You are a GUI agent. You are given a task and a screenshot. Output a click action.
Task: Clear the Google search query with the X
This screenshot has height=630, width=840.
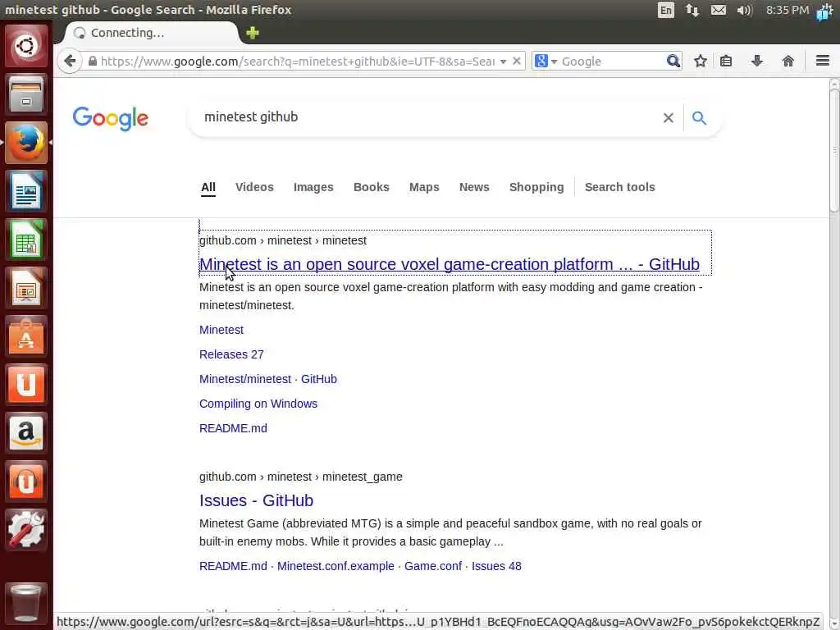coord(668,118)
